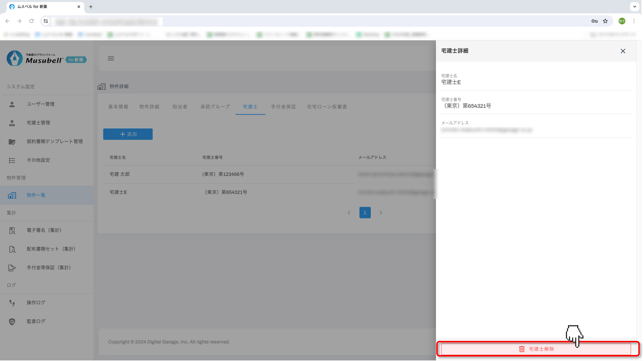
Task: Click the 追加 button
Action: [x=128, y=134]
